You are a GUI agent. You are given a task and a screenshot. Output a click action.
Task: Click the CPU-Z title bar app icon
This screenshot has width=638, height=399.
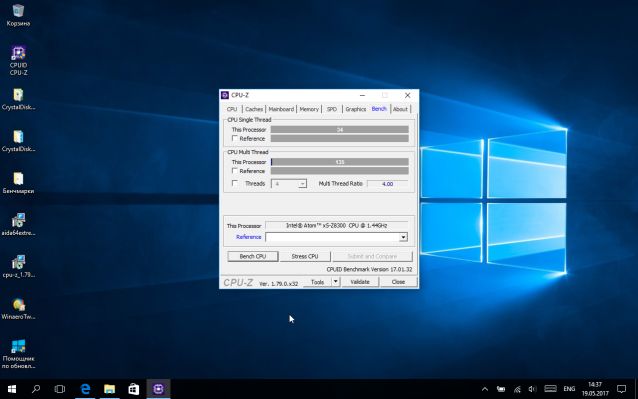coord(225,95)
